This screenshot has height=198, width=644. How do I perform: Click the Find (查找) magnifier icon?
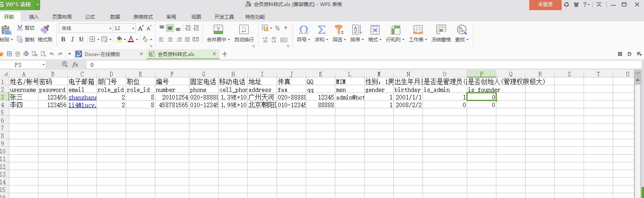pos(462,30)
